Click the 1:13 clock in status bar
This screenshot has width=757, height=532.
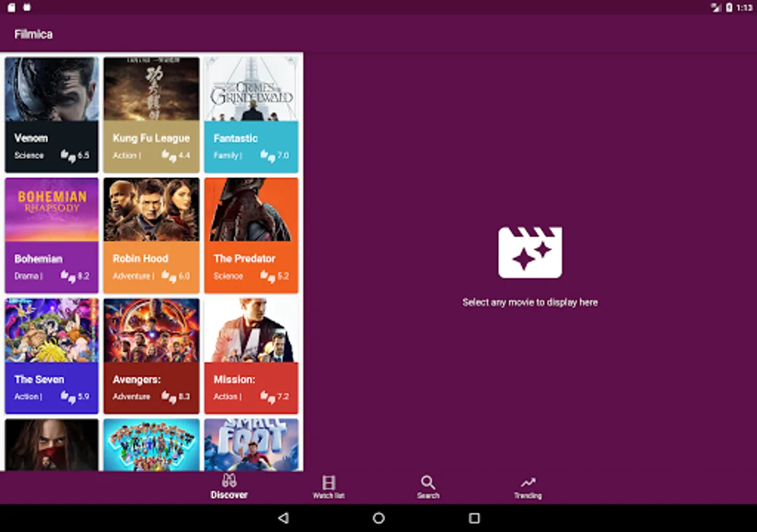coord(745,7)
